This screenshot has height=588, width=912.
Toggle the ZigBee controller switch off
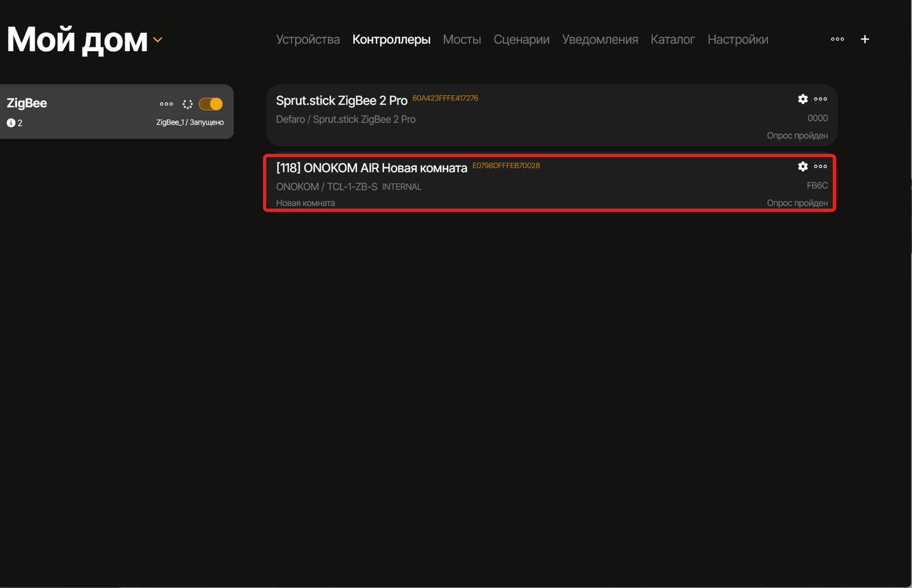click(211, 104)
